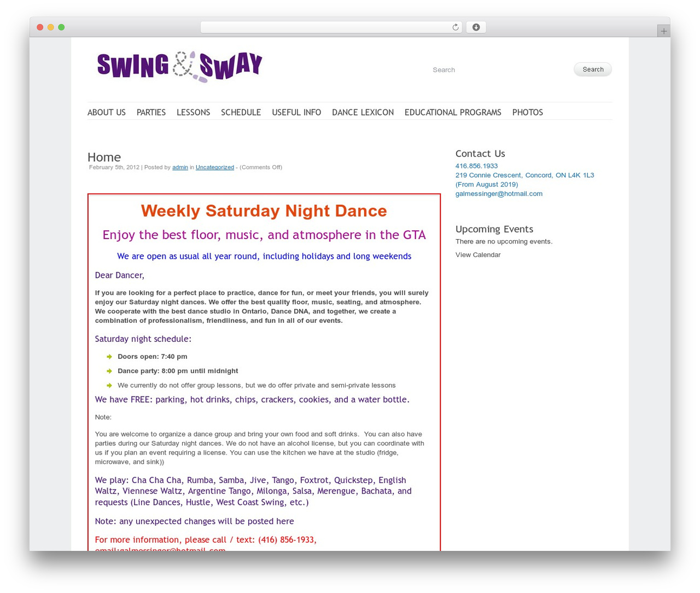
Task: Open the About Us menu
Action: [x=107, y=112]
